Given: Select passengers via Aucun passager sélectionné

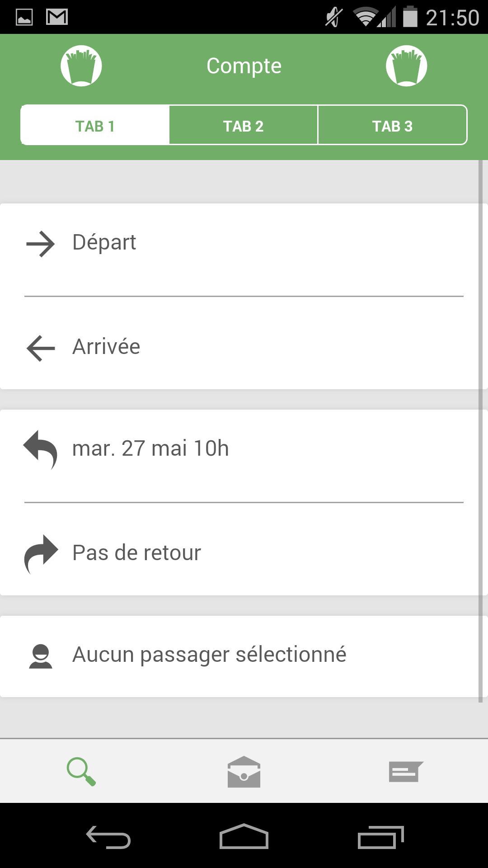Looking at the screenshot, I should click(244, 655).
